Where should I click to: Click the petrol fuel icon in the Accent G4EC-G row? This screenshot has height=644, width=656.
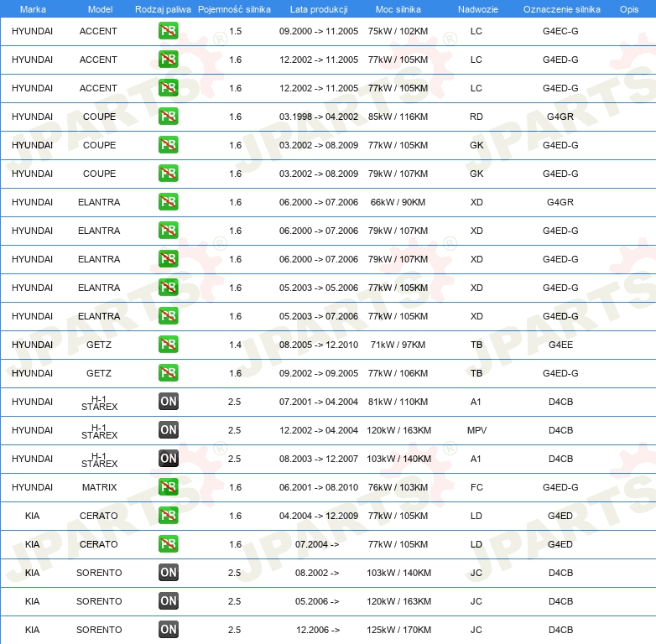[168, 31]
